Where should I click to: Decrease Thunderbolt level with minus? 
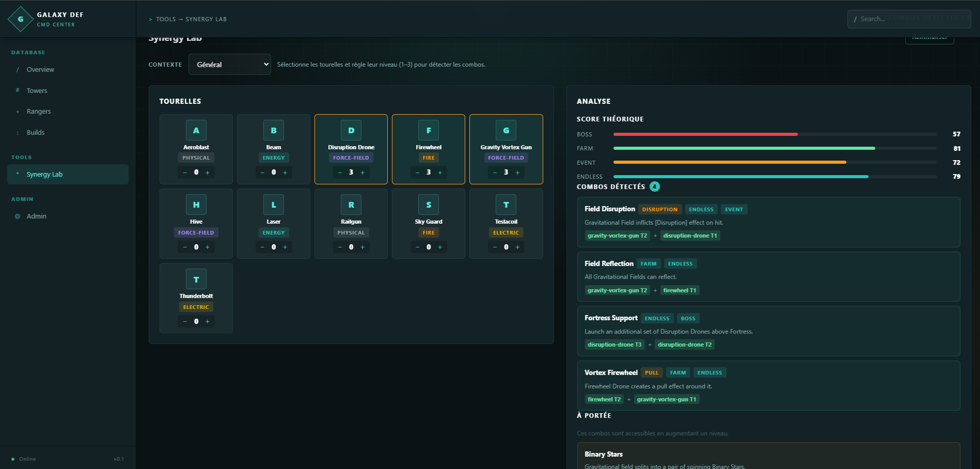(x=185, y=321)
